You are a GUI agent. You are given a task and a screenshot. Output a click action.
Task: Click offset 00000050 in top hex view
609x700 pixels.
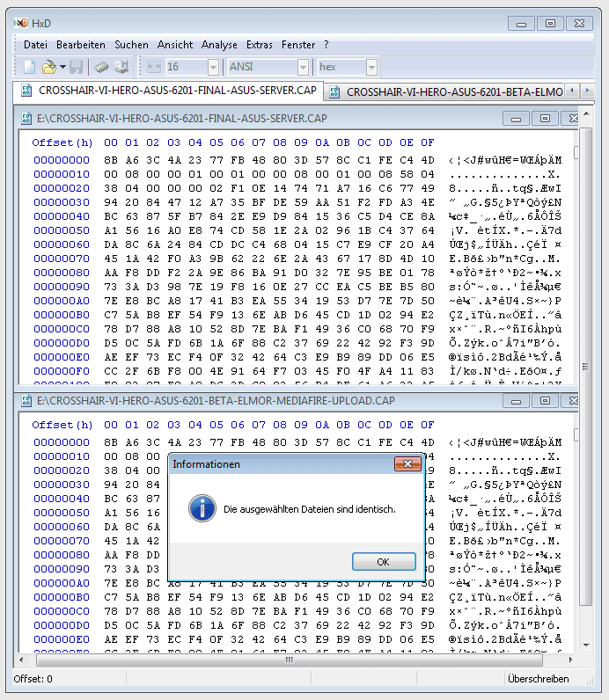[x=62, y=230]
